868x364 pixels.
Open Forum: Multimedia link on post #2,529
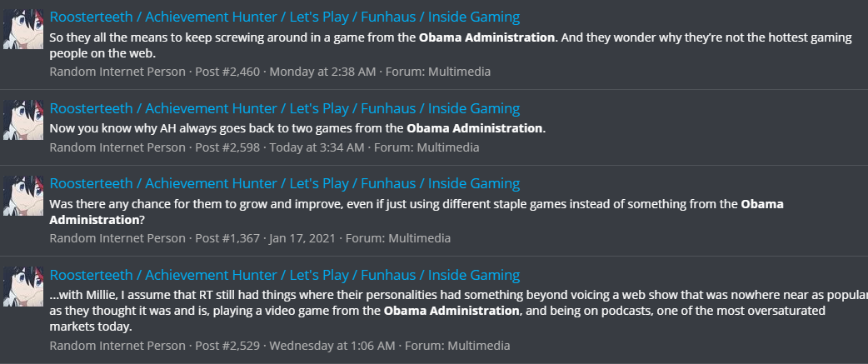(457, 346)
